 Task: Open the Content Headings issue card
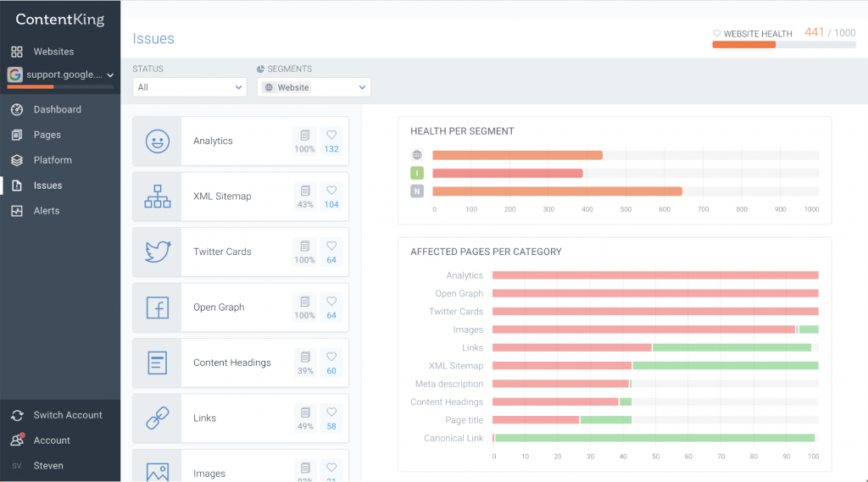point(241,363)
